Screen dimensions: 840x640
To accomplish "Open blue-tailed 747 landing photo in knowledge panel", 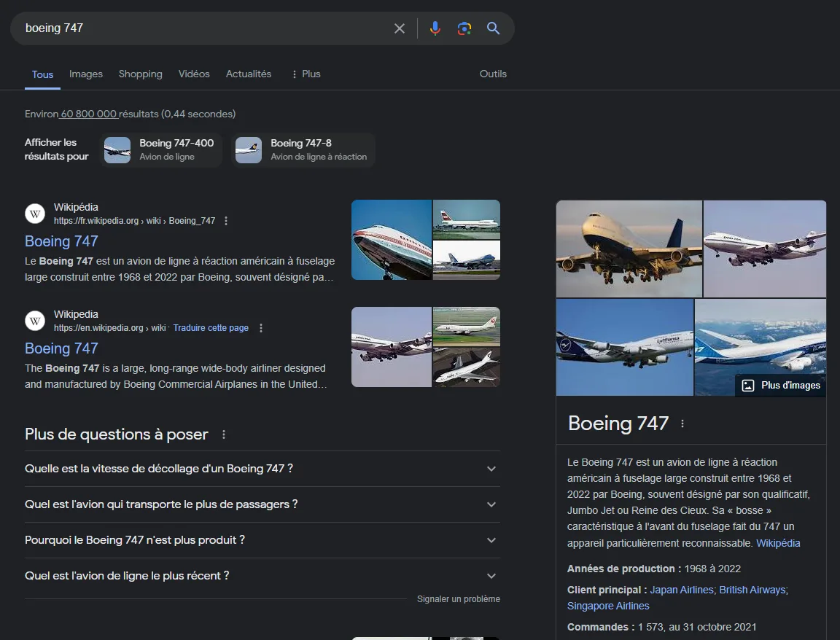I will pos(629,249).
